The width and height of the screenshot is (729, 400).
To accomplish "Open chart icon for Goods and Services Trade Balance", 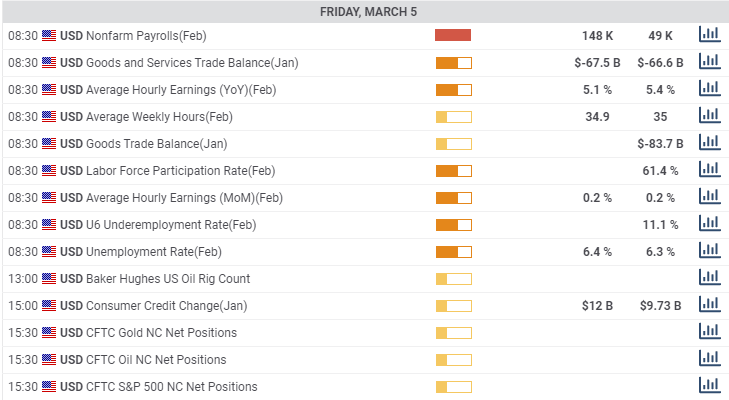I will (x=709, y=62).
